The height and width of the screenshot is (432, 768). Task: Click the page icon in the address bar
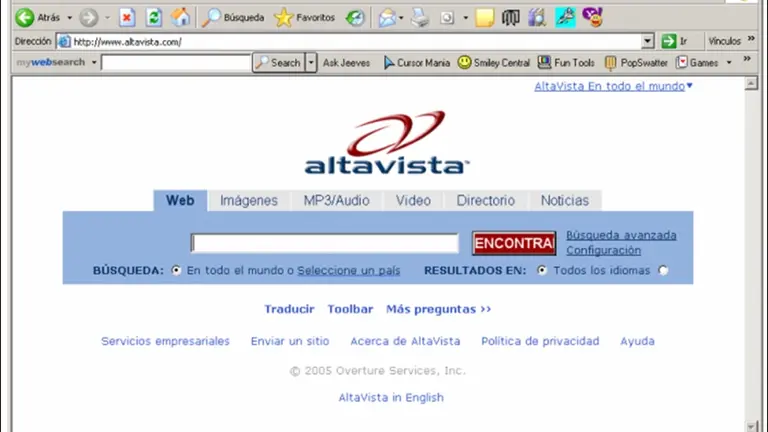point(64,42)
